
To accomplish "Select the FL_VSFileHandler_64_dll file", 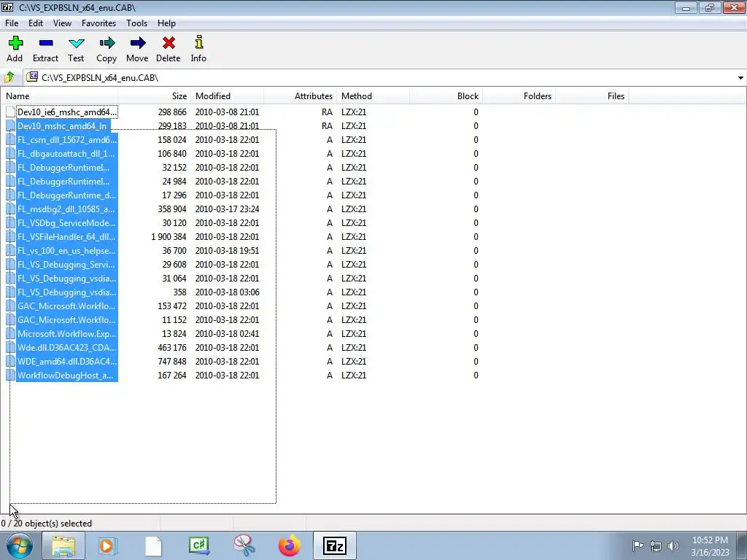I will coord(66,236).
